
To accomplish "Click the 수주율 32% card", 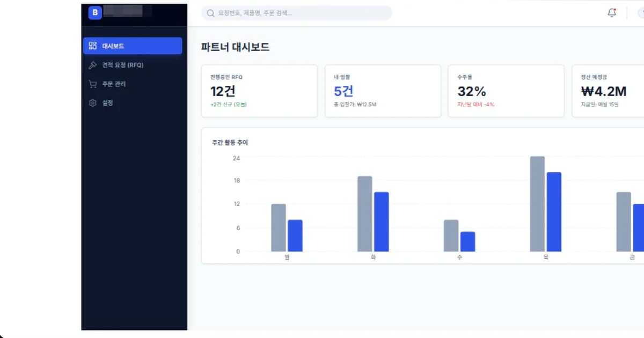I will coord(507,91).
